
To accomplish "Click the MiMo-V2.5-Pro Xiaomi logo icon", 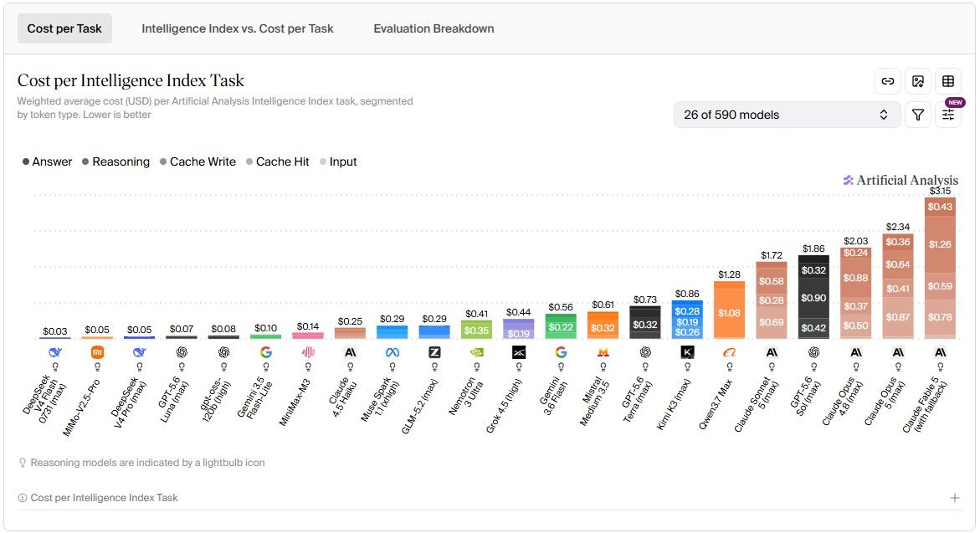I will point(98,352).
